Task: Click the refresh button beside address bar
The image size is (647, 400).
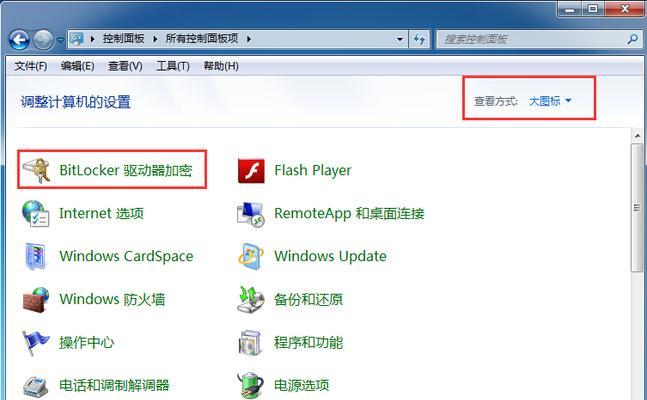Action: click(x=420, y=39)
